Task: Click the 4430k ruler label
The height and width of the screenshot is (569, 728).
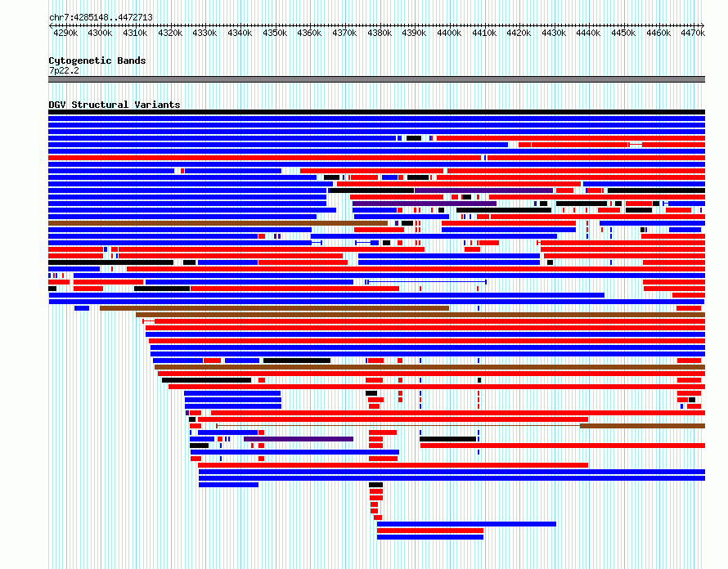Action: click(554, 33)
